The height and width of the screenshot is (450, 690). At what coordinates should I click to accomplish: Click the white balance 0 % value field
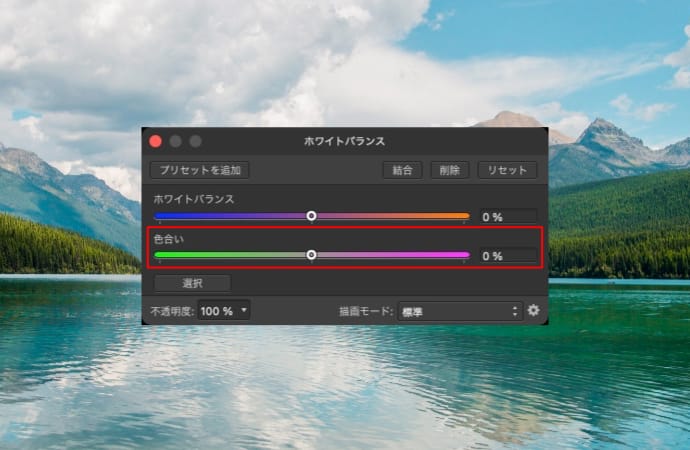click(x=508, y=216)
